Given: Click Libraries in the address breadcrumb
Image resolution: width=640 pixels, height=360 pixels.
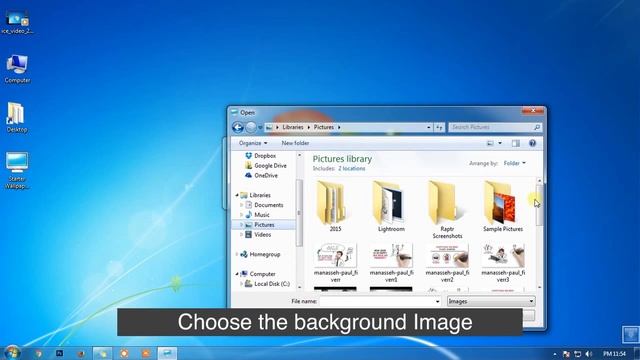Looking at the screenshot, I should 293,127.
